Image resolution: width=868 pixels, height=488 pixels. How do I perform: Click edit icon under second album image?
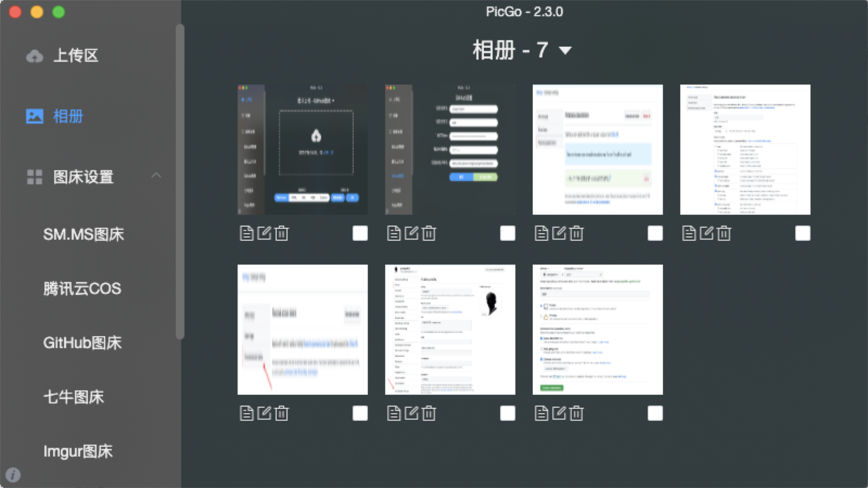click(412, 233)
